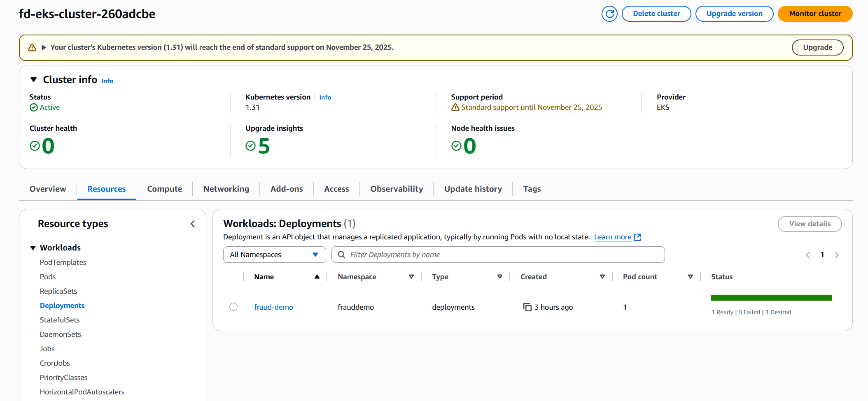The width and height of the screenshot is (868, 401).
Task: Click the refresh cluster icon button
Action: 609,14
